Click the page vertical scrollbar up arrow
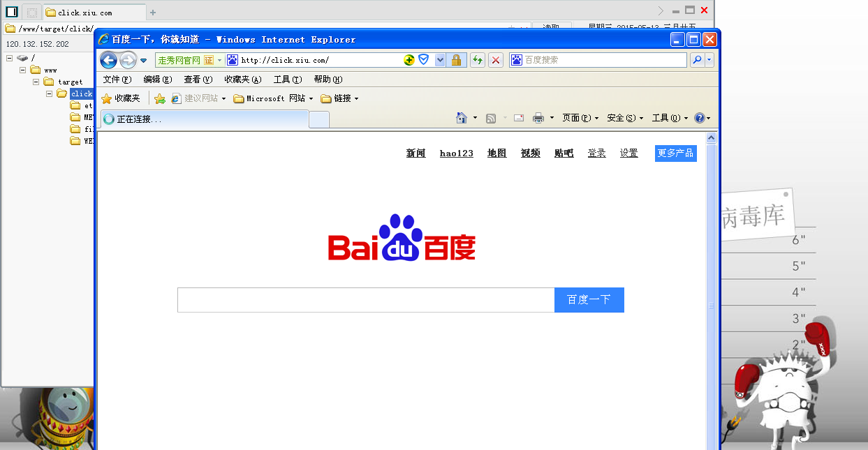 click(x=712, y=138)
